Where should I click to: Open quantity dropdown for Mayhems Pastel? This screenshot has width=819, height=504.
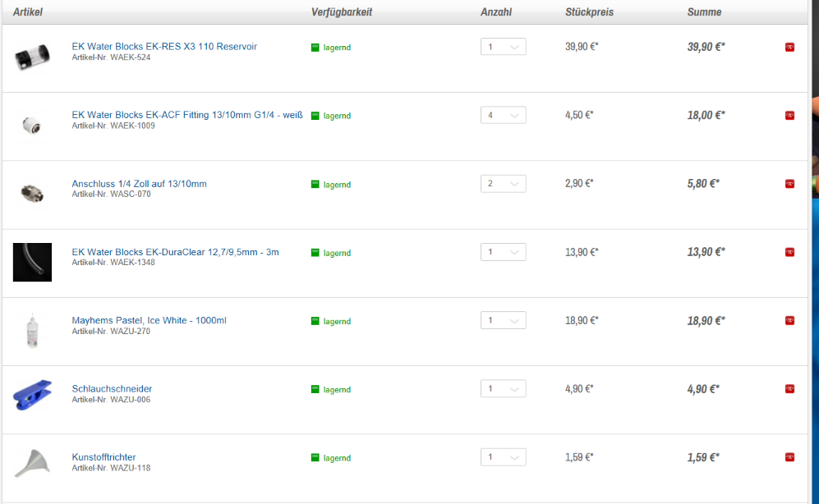click(x=503, y=320)
